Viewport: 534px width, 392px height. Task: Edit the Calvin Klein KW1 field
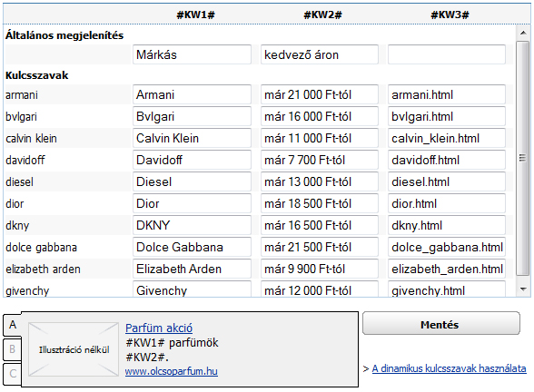click(193, 138)
